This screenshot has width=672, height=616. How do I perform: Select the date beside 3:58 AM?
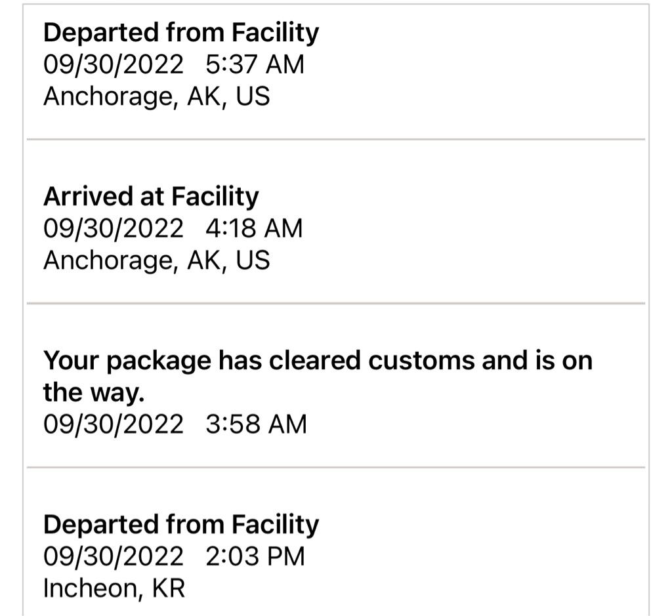[x=114, y=424]
